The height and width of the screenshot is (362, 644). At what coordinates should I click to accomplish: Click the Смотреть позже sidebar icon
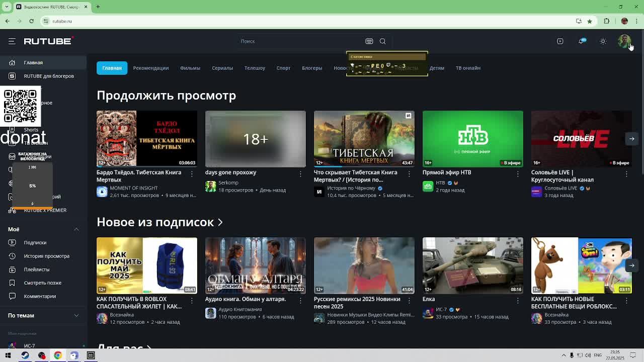click(x=12, y=283)
